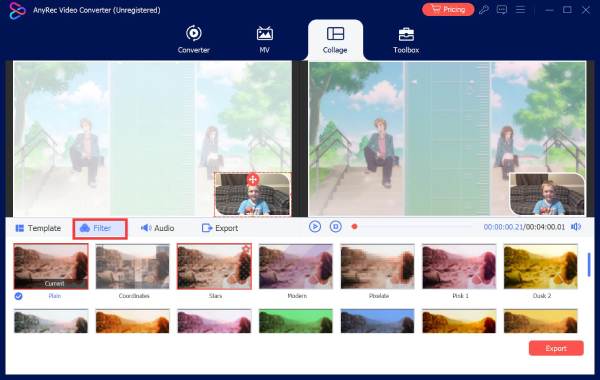Play the collage preview
The image size is (600, 380).
click(315, 227)
